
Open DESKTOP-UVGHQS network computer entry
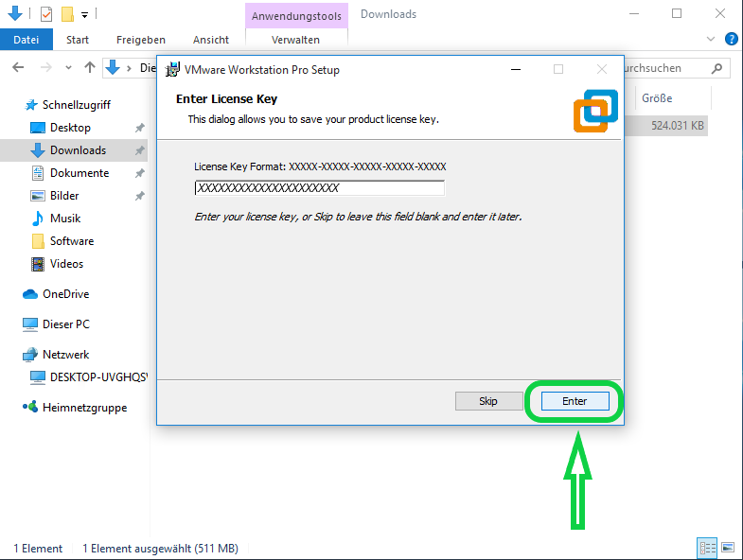[x=89, y=377]
